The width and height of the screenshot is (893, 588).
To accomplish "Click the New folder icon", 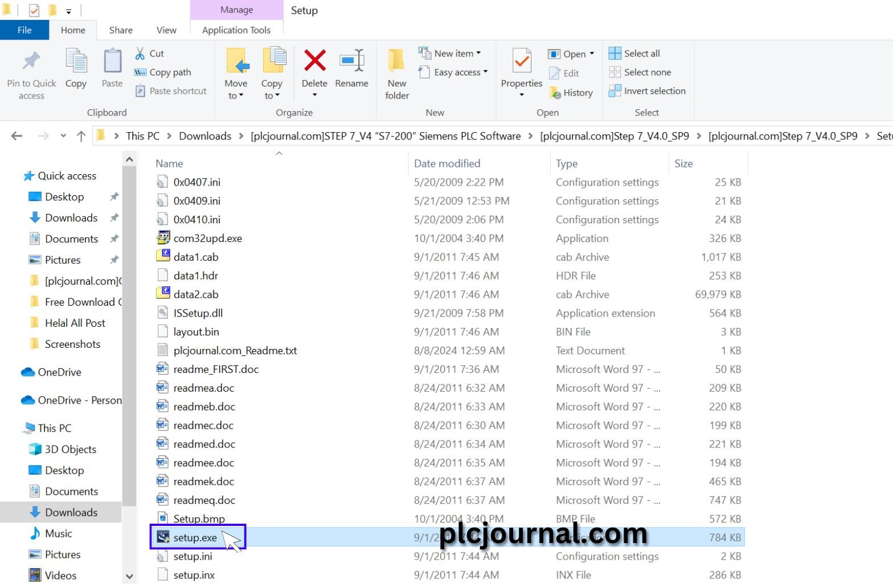I will 396,61.
